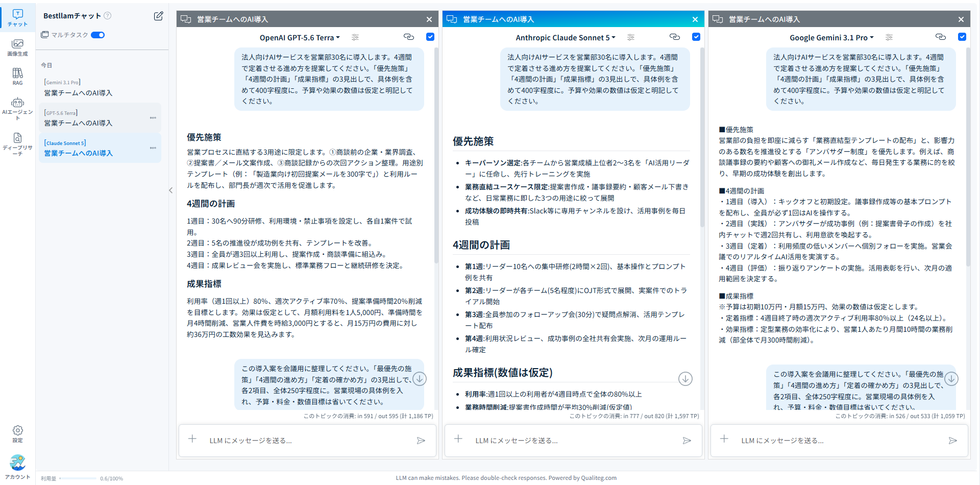The width and height of the screenshot is (980, 485).
Task: Close the highlighted Claude Sonnet 5 panel
Action: 695,19
